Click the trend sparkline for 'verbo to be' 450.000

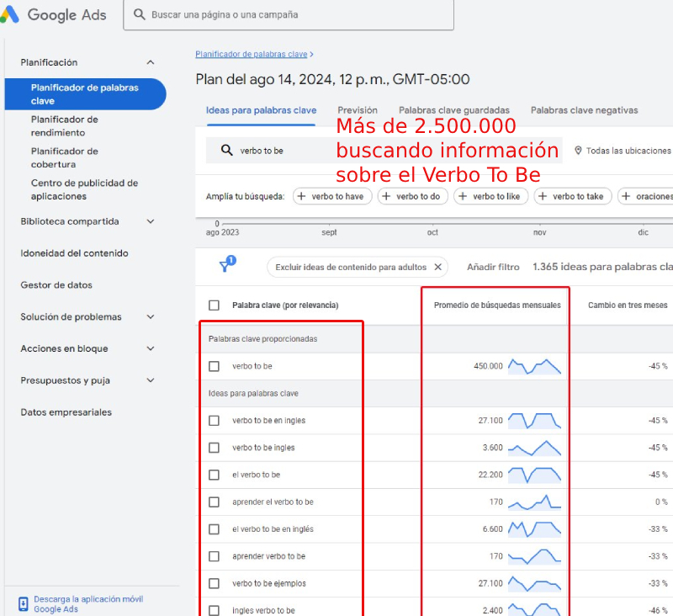coord(534,366)
